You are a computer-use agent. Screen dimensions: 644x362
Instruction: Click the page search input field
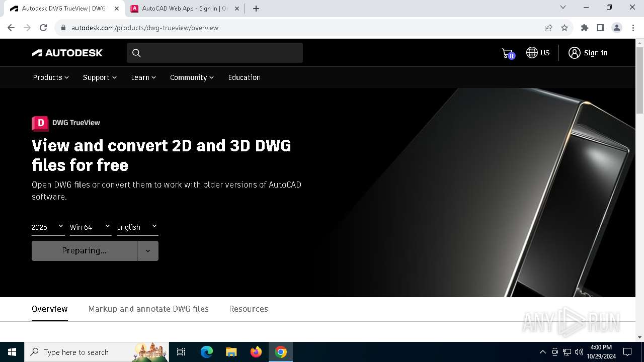tap(215, 53)
